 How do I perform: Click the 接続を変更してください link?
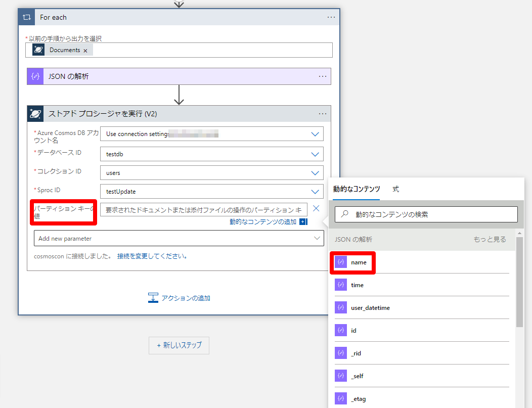coord(152,256)
